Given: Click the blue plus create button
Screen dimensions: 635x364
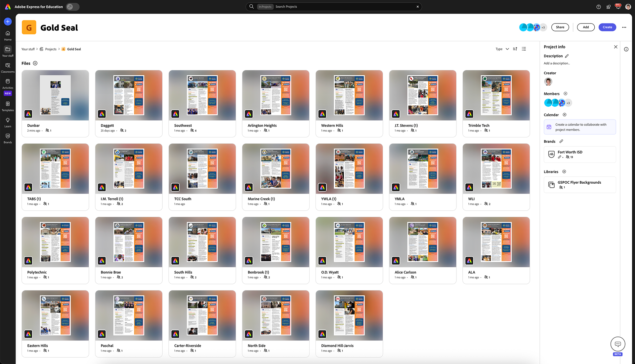Looking at the screenshot, I should 8,21.
